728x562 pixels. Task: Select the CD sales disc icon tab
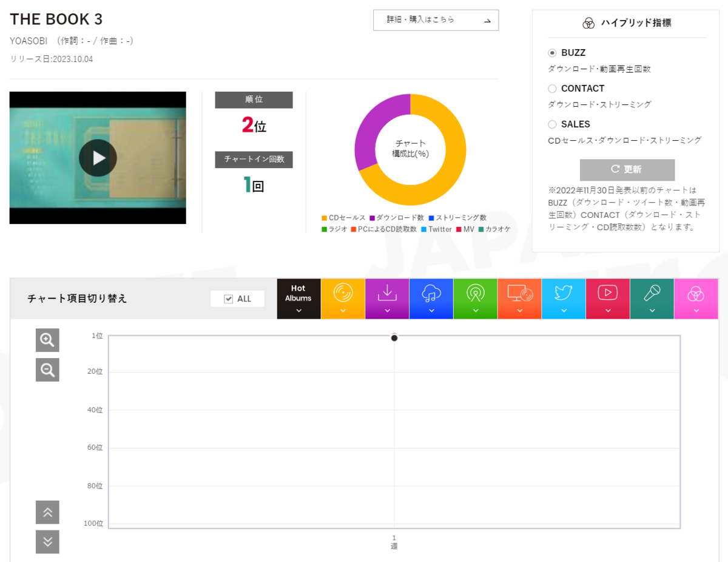[343, 299]
